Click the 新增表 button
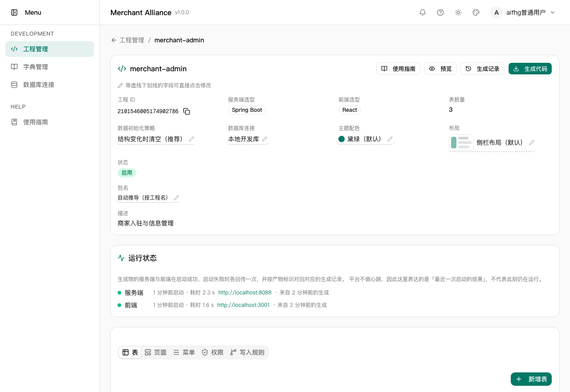Viewport: 570px width, 392px height. [x=531, y=379]
